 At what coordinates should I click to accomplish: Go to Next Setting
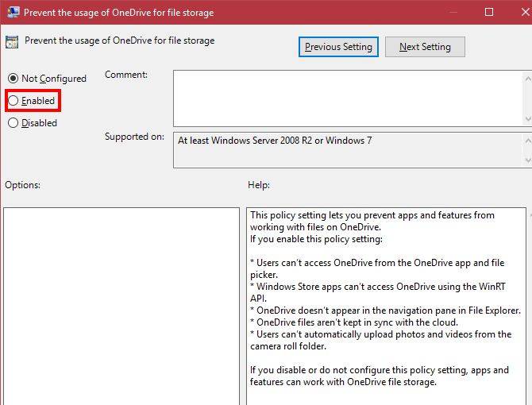point(425,47)
